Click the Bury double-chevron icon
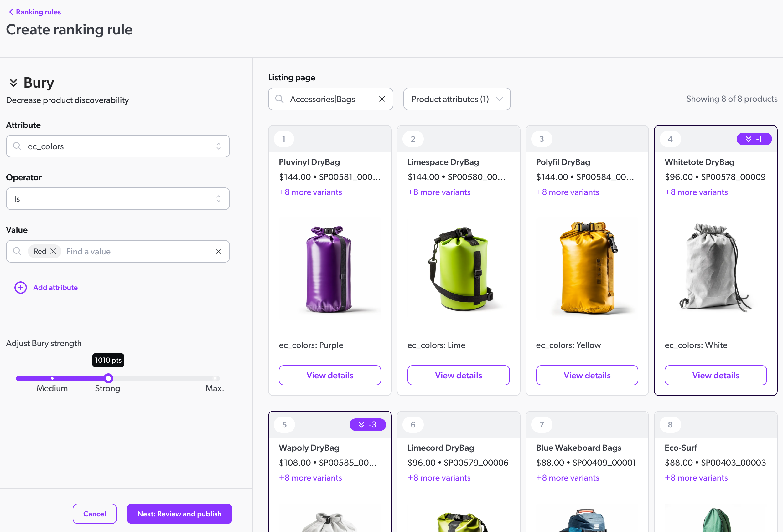Screen dimensions: 783x532 point(13,83)
